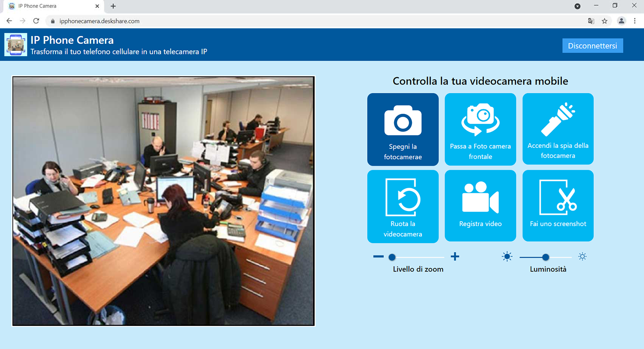Rotate the camera using Ruota la videocamera
Image resolution: width=644 pixels, height=349 pixels.
(403, 206)
